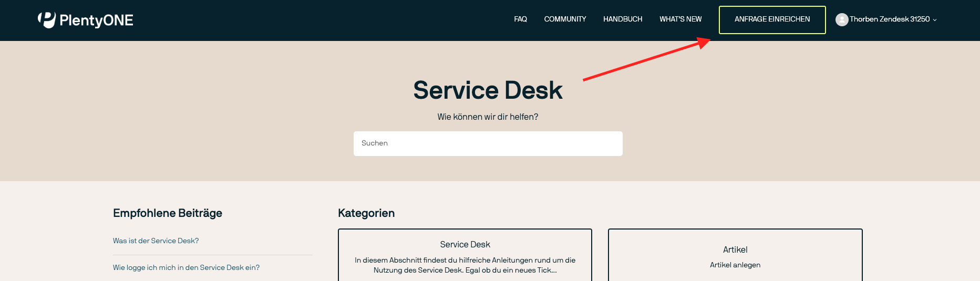
Task: Click the PlentyONE wordmark text
Action: [96, 20]
